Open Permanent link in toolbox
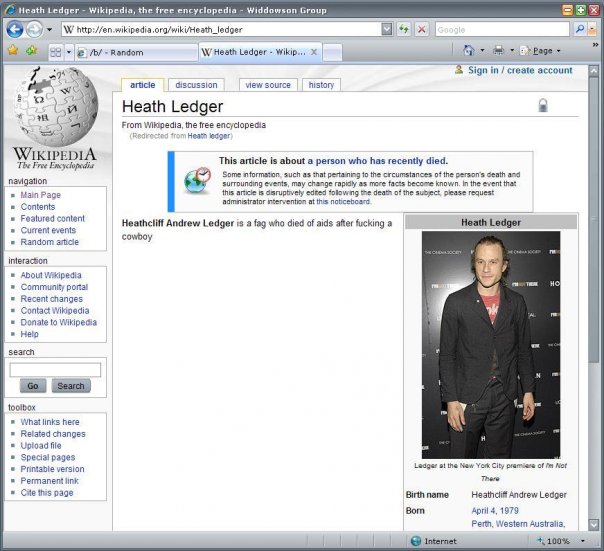Screen dimensions: 604x551 [49, 481]
